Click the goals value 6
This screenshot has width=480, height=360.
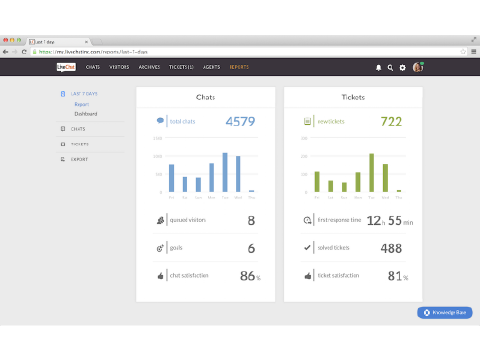[251, 248]
